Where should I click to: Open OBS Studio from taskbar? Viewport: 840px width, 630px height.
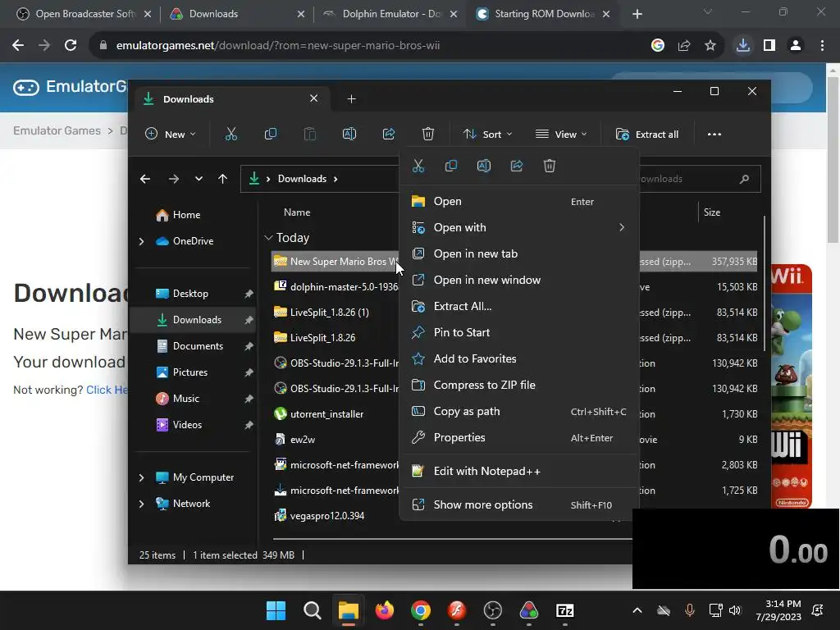pos(493,610)
